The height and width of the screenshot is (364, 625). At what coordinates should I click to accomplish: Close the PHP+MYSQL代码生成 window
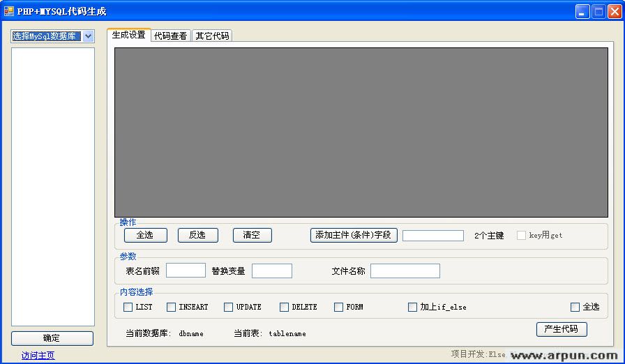point(615,12)
